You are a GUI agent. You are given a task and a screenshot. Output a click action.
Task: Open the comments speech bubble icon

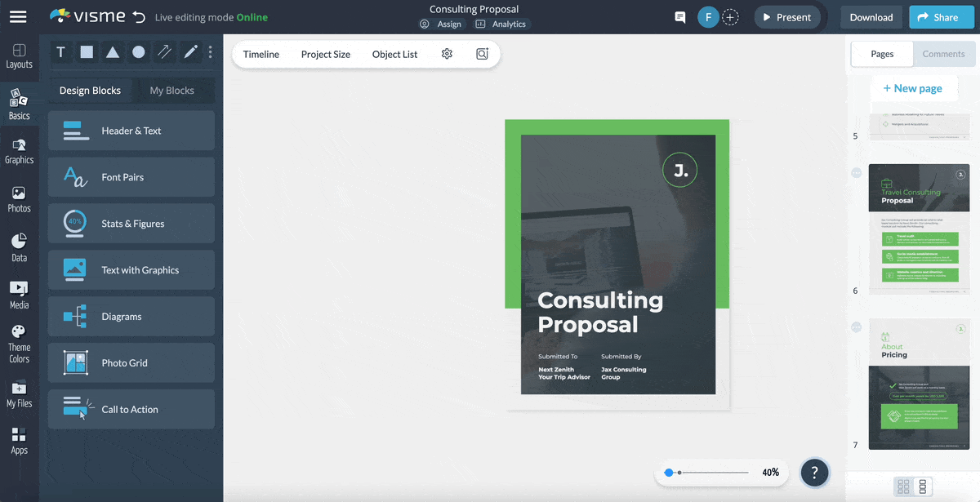(x=679, y=17)
